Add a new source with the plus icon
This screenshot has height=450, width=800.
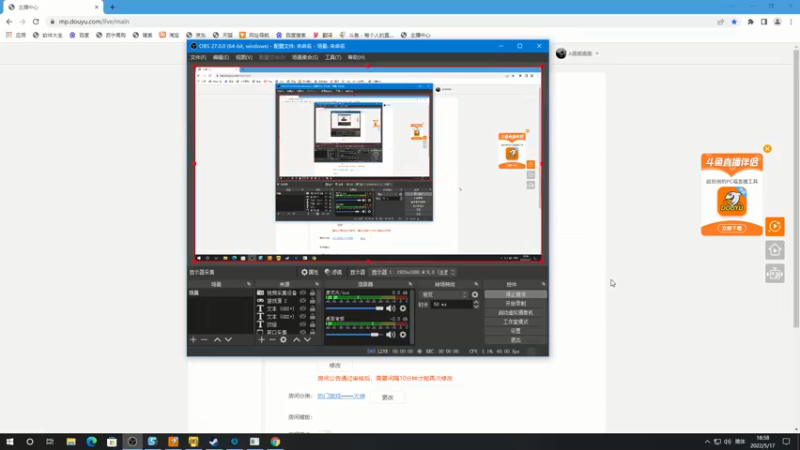pyautogui.click(x=261, y=340)
